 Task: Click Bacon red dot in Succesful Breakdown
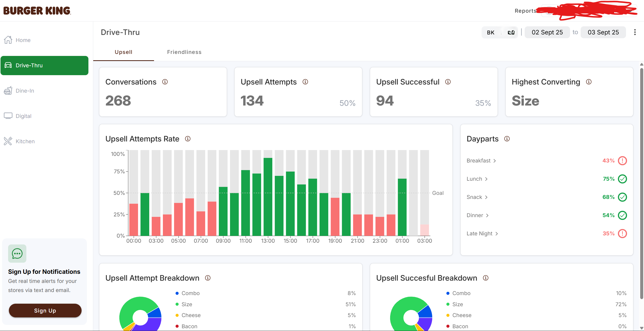point(448,326)
